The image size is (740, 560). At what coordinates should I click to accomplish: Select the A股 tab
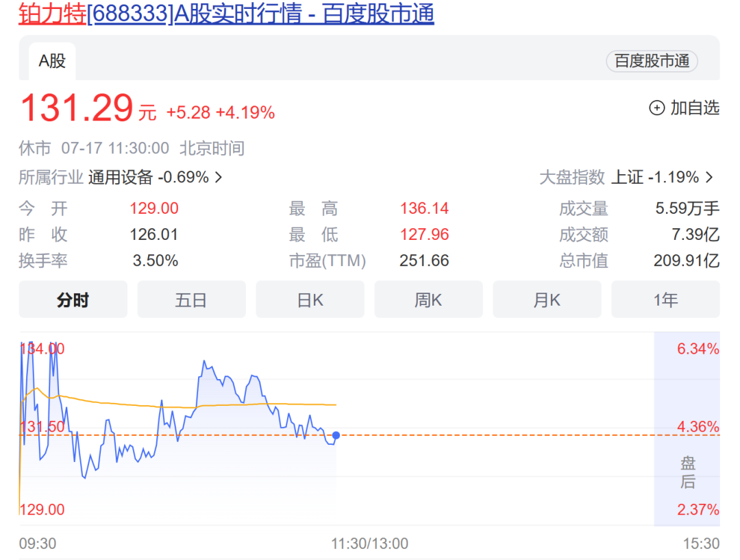pyautogui.click(x=52, y=61)
